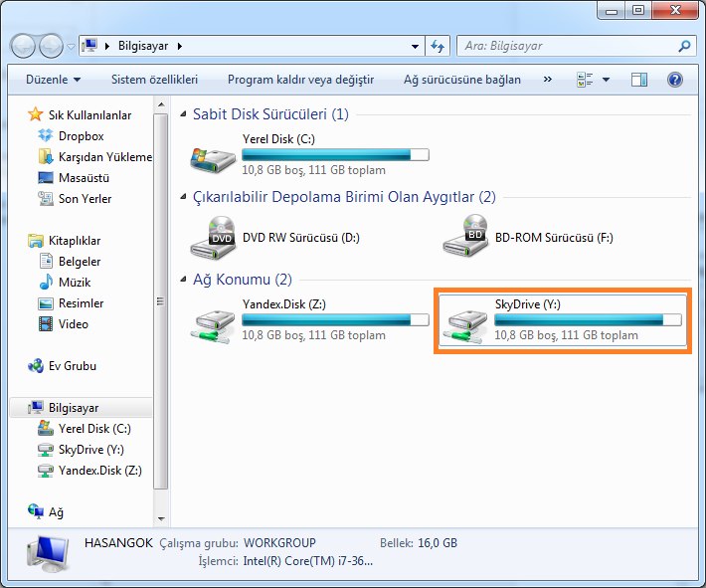Click the magnifier search icon
The height and width of the screenshot is (588, 706).
(x=684, y=46)
